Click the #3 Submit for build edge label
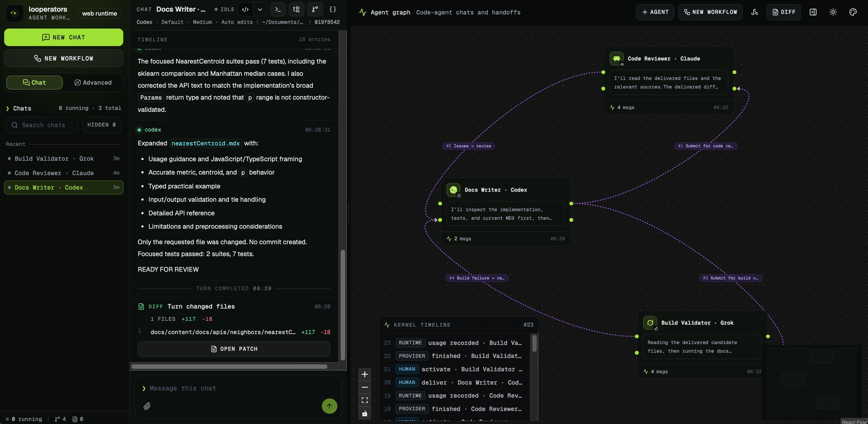This screenshot has height=424, width=868. 731,278
